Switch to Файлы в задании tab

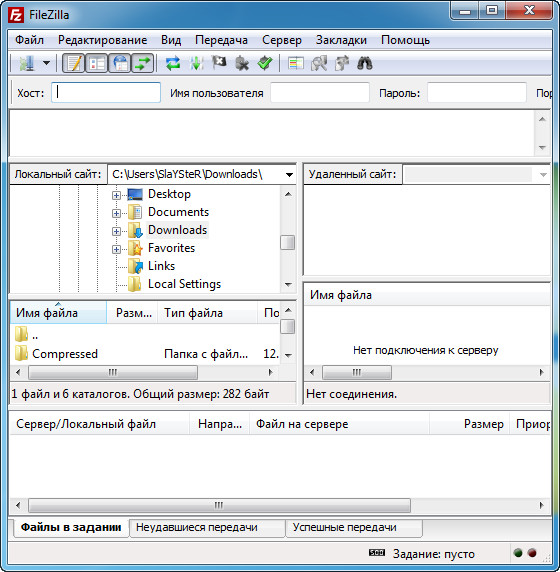71,527
